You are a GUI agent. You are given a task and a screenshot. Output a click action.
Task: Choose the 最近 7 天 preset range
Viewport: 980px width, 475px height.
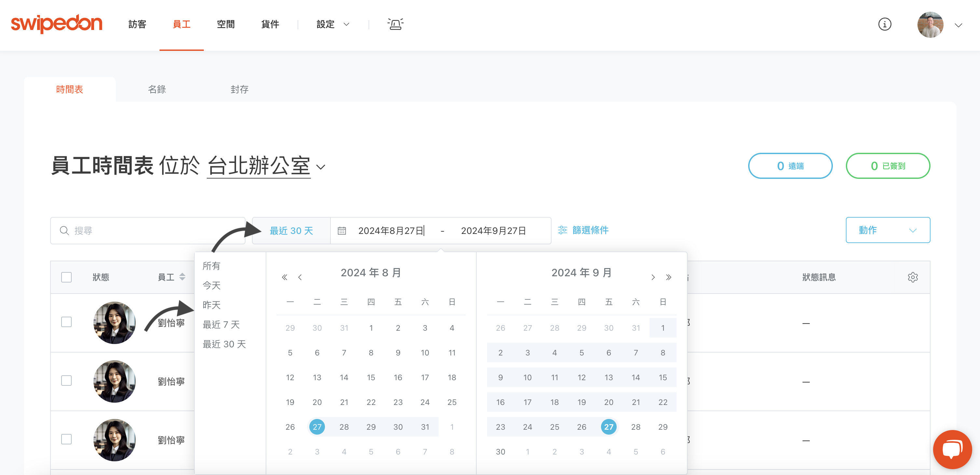click(x=221, y=325)
